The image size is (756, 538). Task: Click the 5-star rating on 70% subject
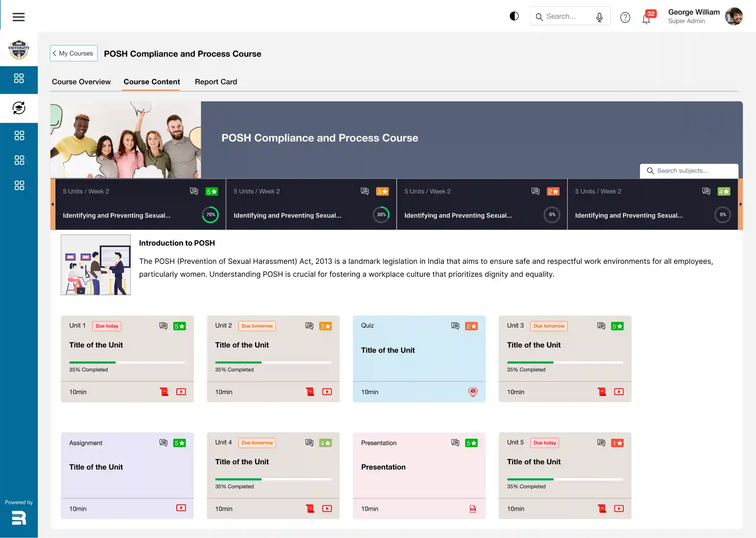(212, 192)
